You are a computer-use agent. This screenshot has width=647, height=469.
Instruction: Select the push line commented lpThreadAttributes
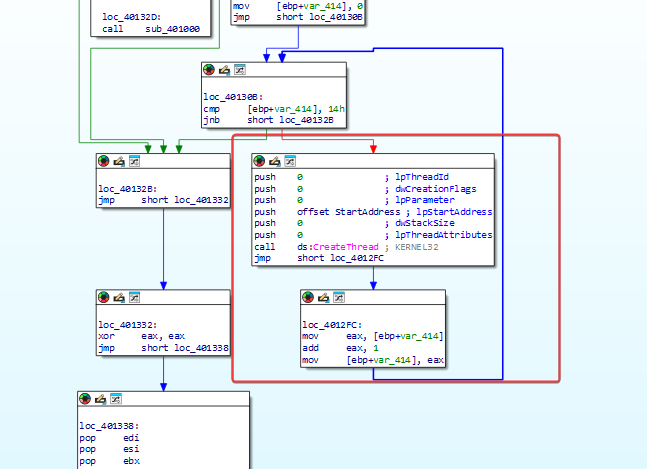click(373, 235)
